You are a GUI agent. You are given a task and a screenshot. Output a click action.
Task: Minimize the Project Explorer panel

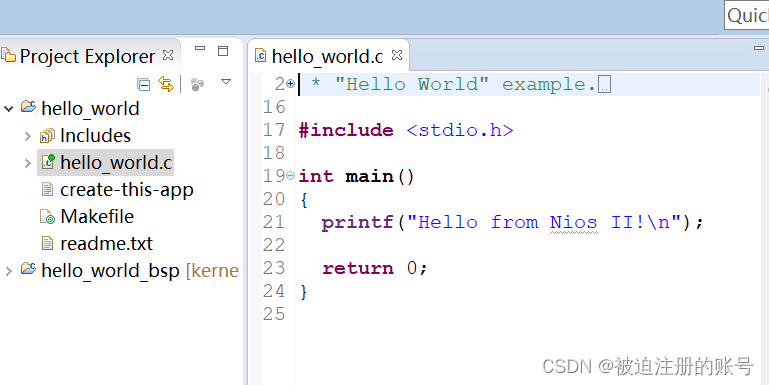200,48
